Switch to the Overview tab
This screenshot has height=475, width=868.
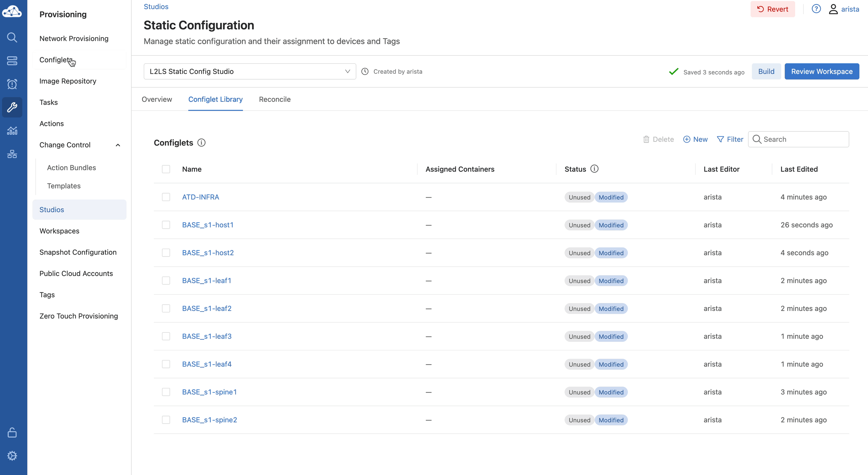pos(157,99)
